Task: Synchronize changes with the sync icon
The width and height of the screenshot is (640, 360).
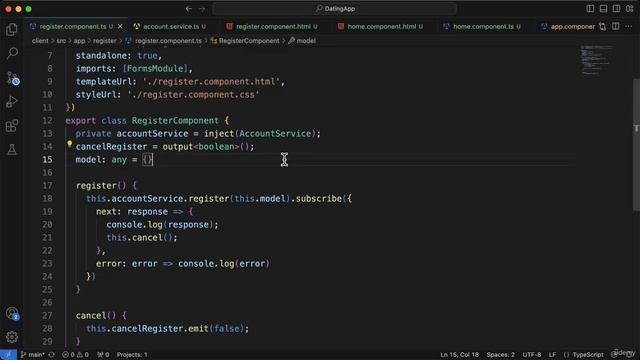Action: click(x=52, y=355)
